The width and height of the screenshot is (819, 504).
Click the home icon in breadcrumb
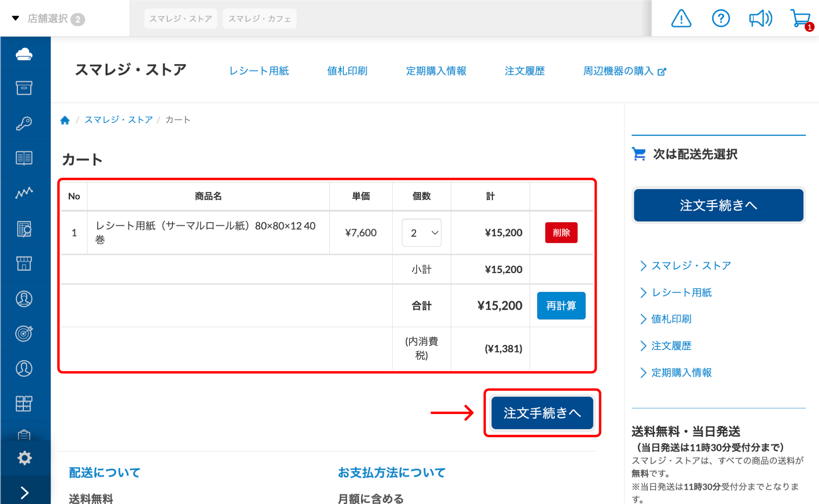[65, 120]
